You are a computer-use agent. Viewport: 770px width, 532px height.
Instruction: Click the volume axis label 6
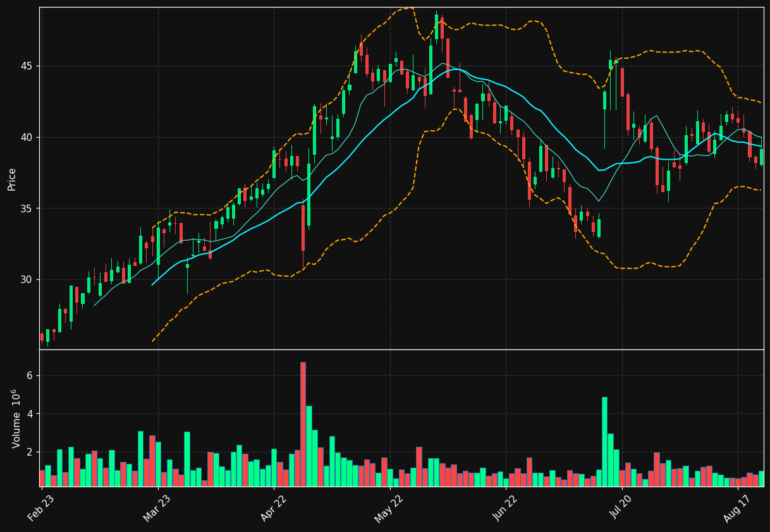coord(29,376)
